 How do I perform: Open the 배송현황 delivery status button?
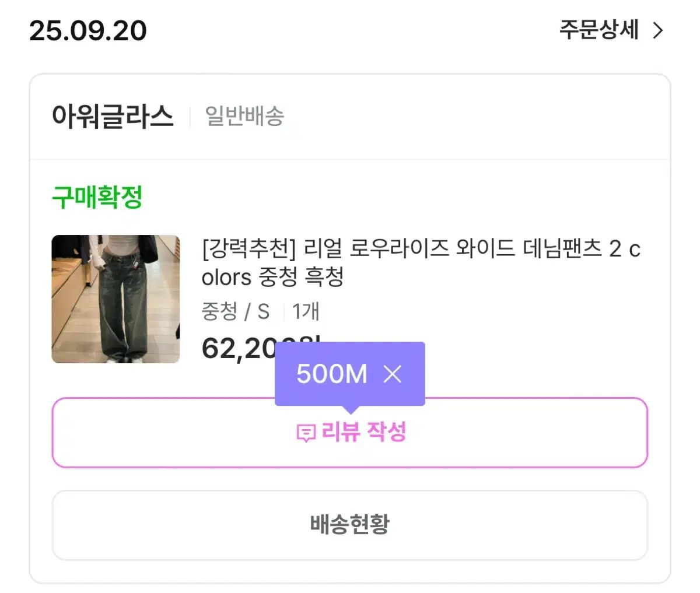(349, 525)
